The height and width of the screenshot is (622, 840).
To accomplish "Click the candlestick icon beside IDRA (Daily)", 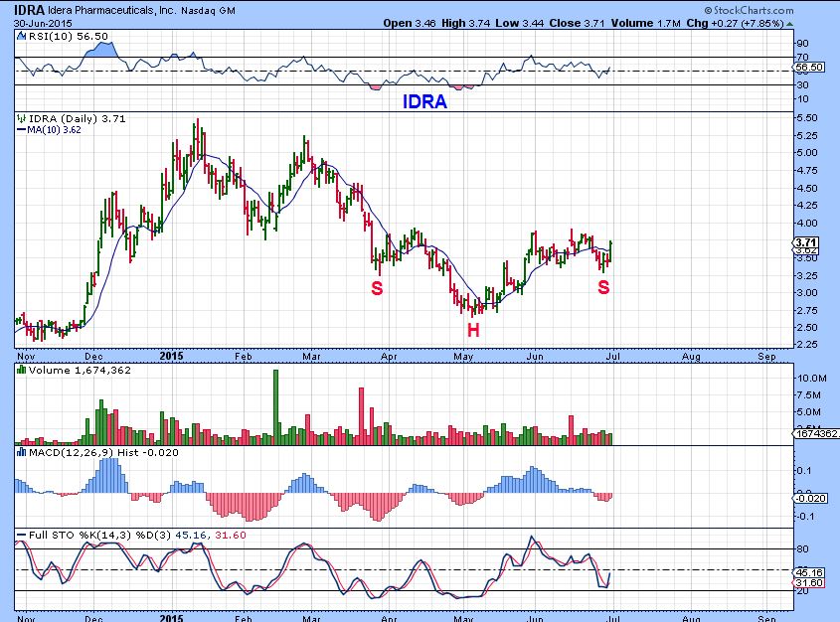I will pos(21,118).
